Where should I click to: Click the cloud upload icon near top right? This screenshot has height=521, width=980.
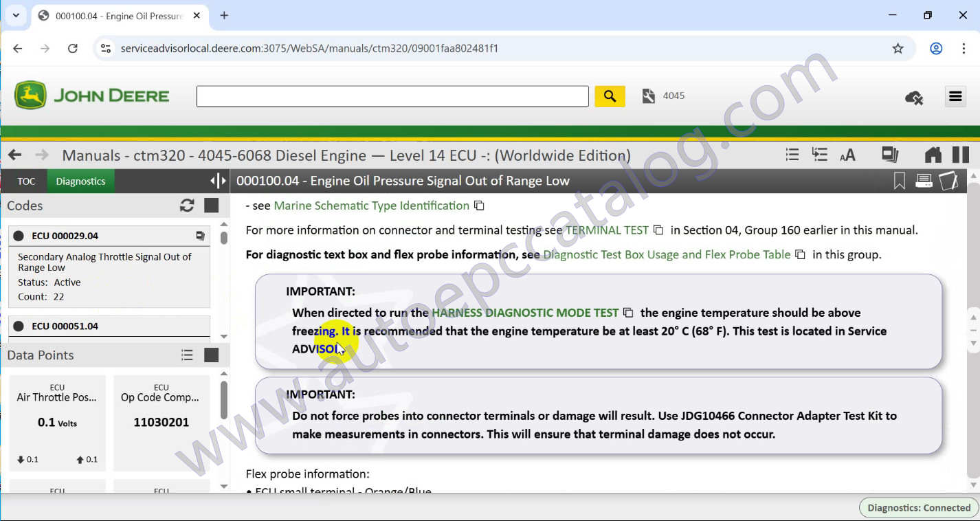913,97
